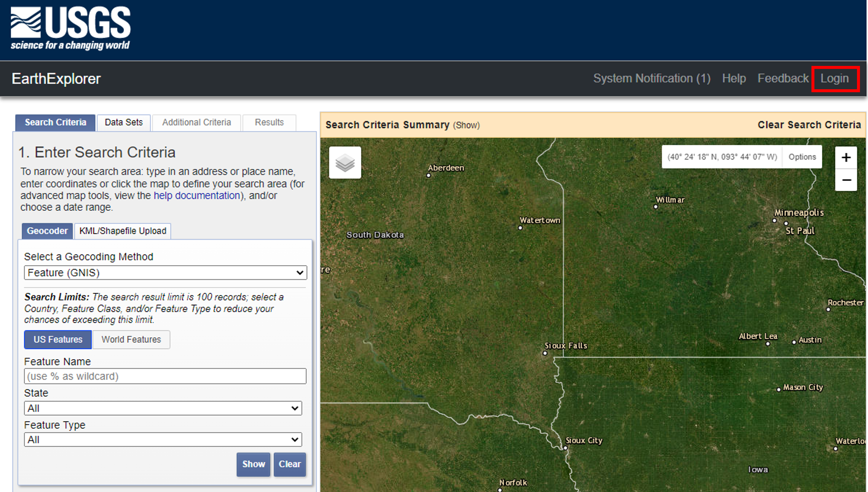
Task: Open the KML/Shapefile Upload tab
Action: [x=123, y=231]
